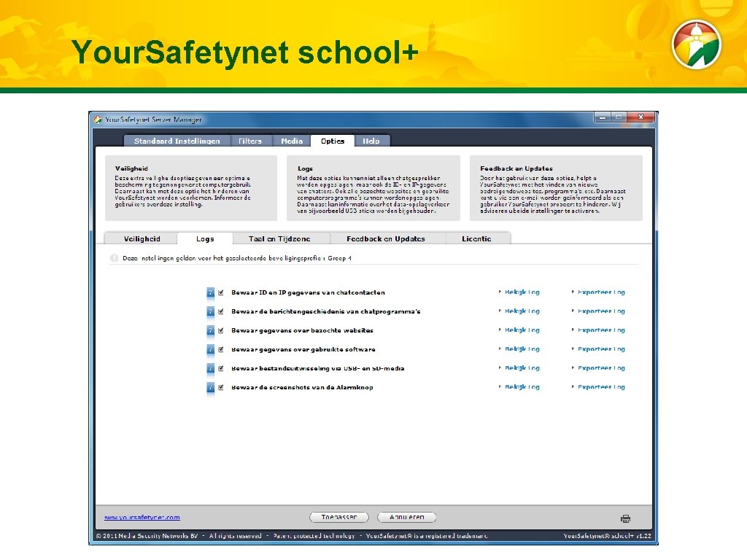Close the YourSafetynet Server Manager window

pyautogui.click(x=641, y=117)
